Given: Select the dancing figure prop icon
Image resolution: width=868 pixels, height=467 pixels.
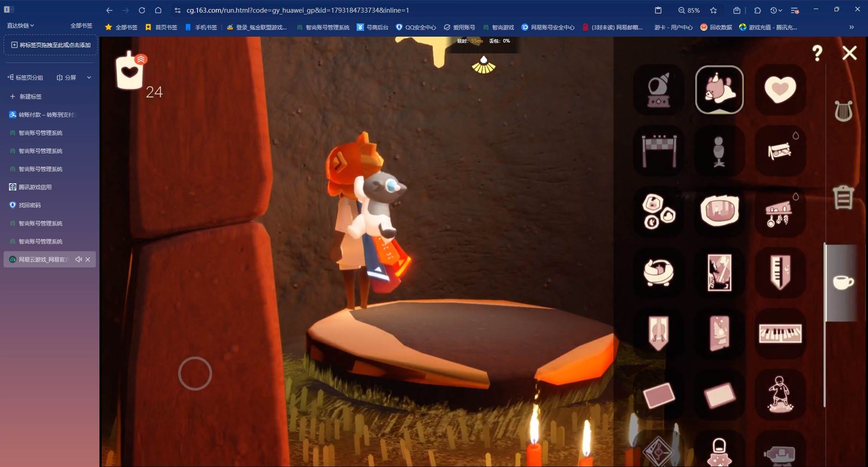Looking at the screenshot, I should pos(780,395).
